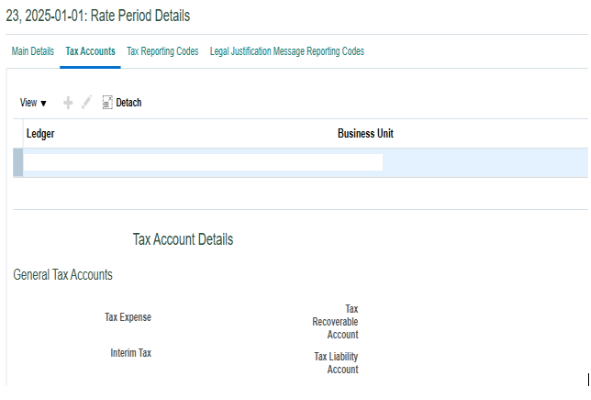Open the View dropdown menu
The image size is (591, 400).
(33, 103)
